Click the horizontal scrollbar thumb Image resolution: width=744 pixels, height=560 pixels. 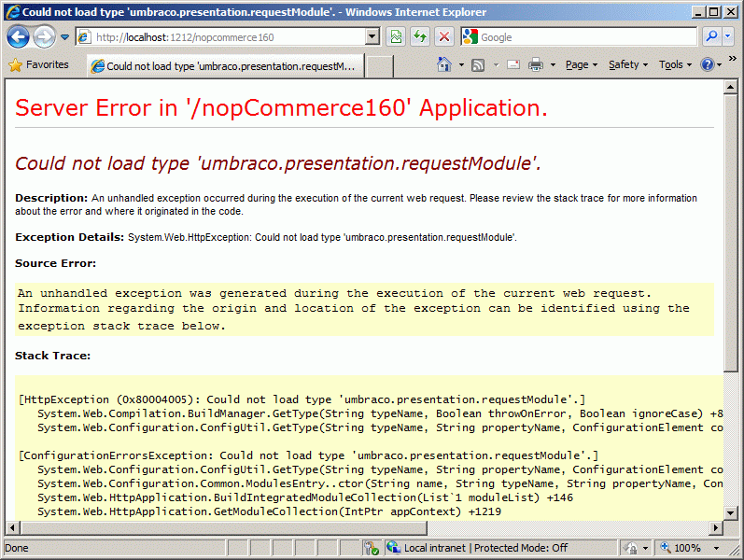coord(223,527)
